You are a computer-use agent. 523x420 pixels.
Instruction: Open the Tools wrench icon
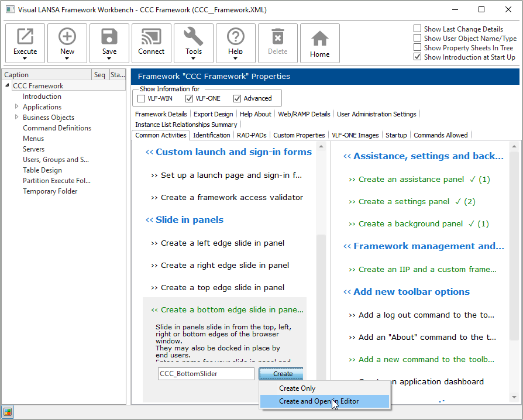pyautogui.click(x=194, y=37)
